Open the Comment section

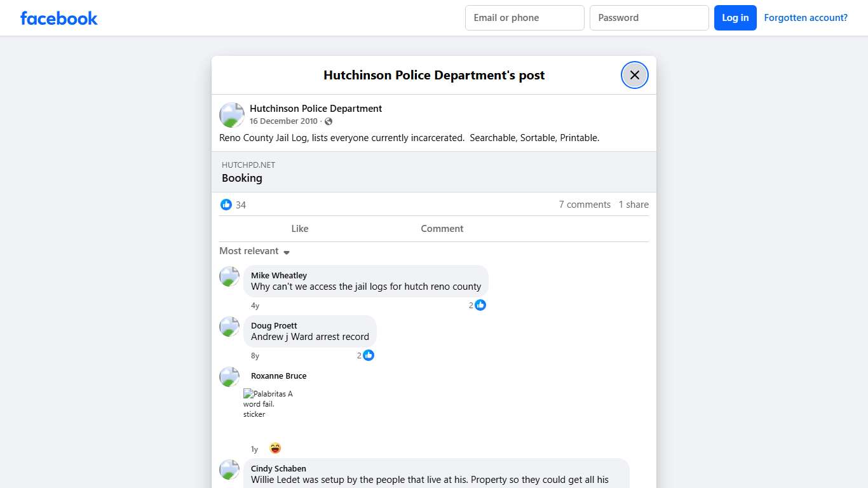[x=441, y=229]
